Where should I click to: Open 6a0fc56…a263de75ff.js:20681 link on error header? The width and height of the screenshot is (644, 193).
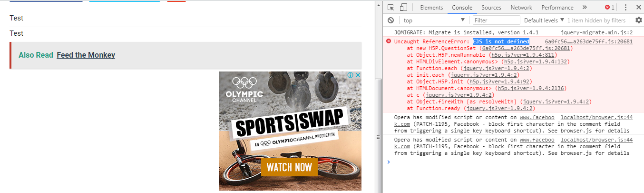pyautogui.click(x=589, y=42)
